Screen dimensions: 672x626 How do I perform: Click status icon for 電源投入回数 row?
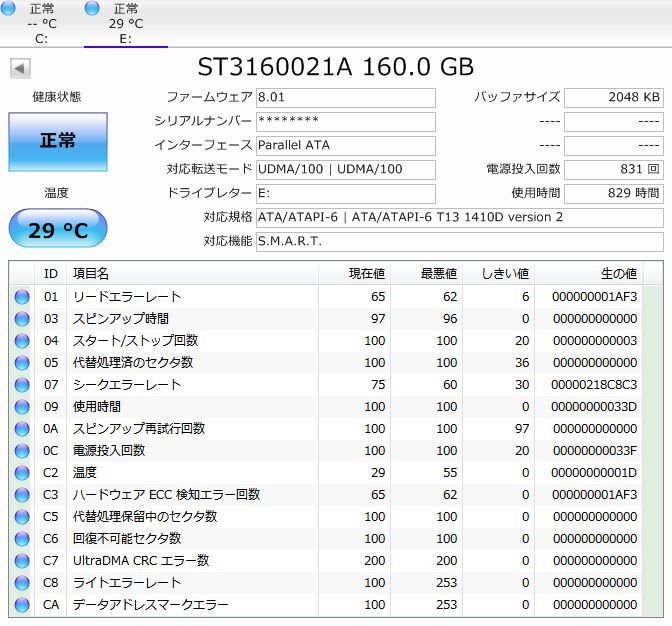22,451
